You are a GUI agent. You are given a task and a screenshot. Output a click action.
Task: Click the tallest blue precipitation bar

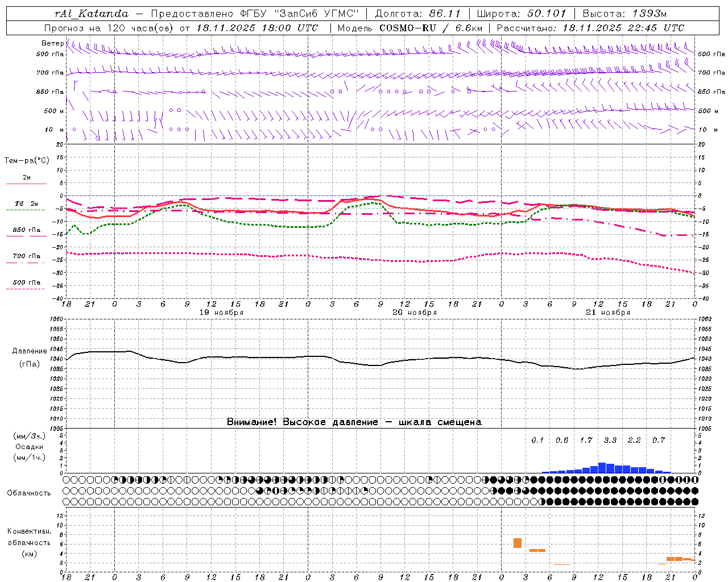(602, 468)
